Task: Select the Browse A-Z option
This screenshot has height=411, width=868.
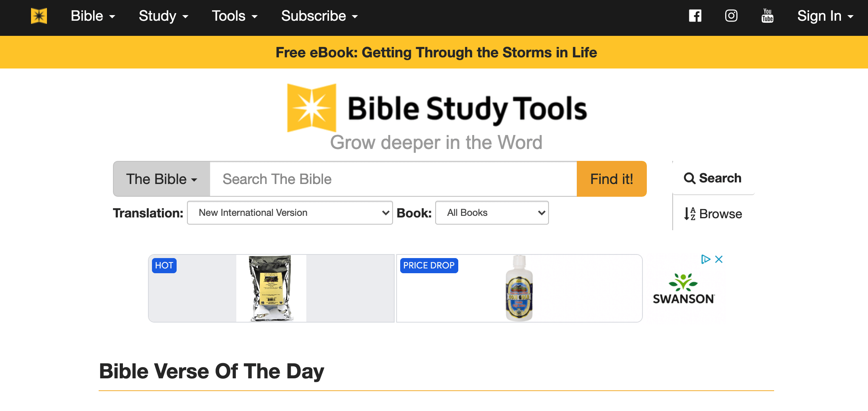Action: [x=713, y=214]
